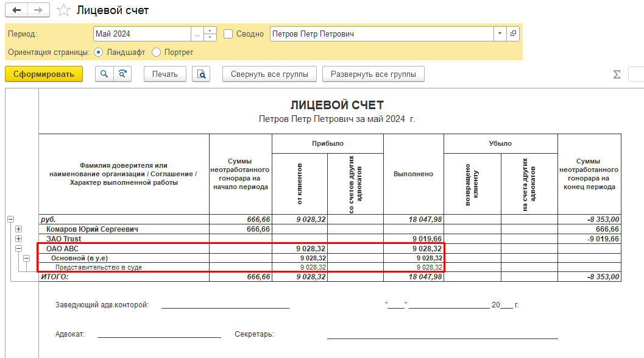The image size is (644, 358).
Task: Click the back navigation arrow
Action: [x=16, y=10]
